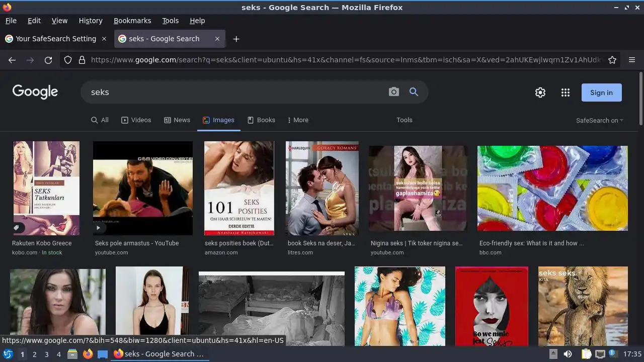Open the Rakuten Kobo Greece result thumbnail

click(46, 188)
